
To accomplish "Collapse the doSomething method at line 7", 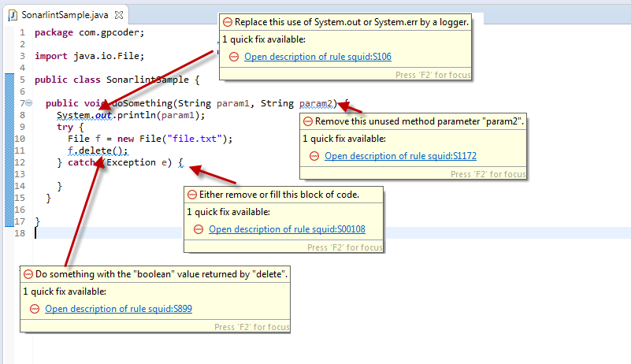I will [x=28, y=103].
